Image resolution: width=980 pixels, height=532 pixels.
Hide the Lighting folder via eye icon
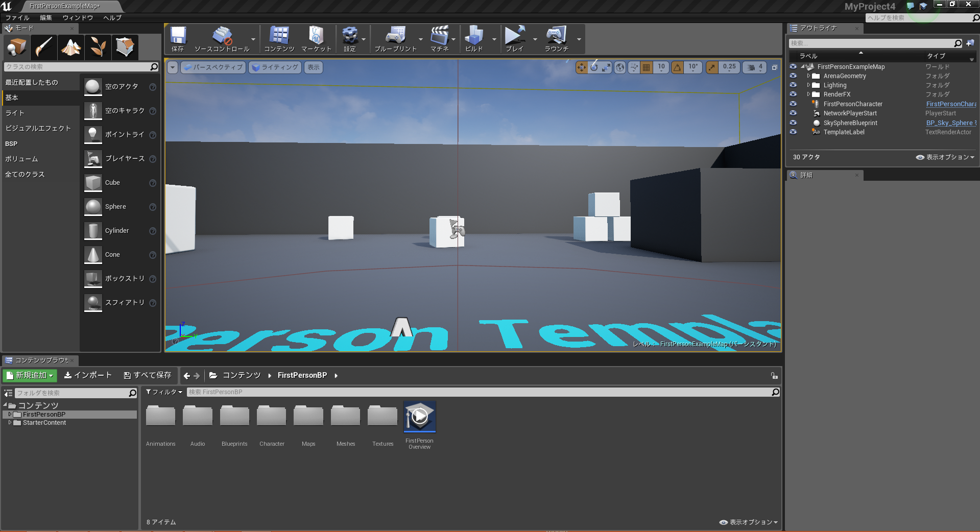click(x=793, y=85)
